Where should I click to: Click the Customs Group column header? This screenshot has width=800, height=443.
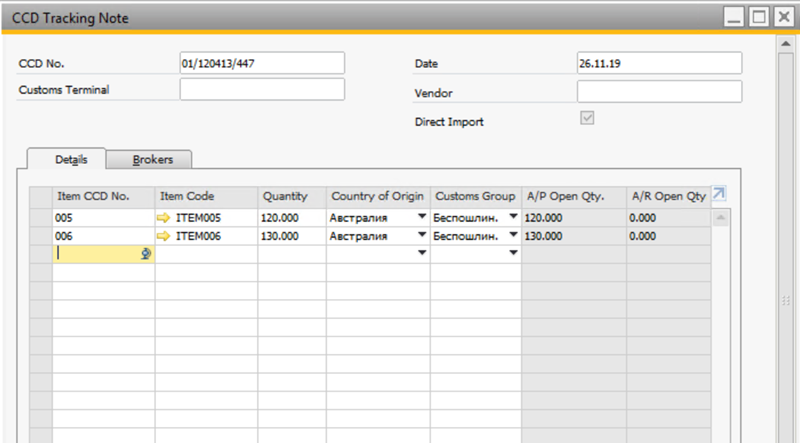(476, 197)
